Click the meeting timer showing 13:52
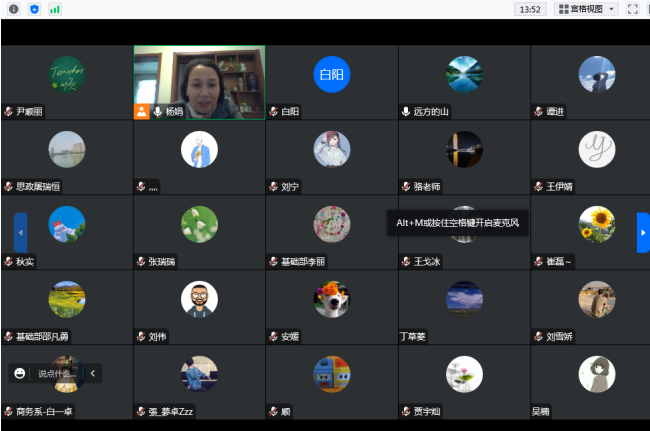Viewport: 650px width, 431px height. pyautogui.click(x=530, y=9)
